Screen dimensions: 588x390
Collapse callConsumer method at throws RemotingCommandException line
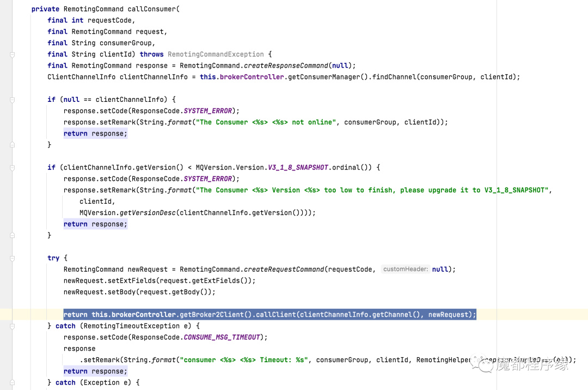12,55
